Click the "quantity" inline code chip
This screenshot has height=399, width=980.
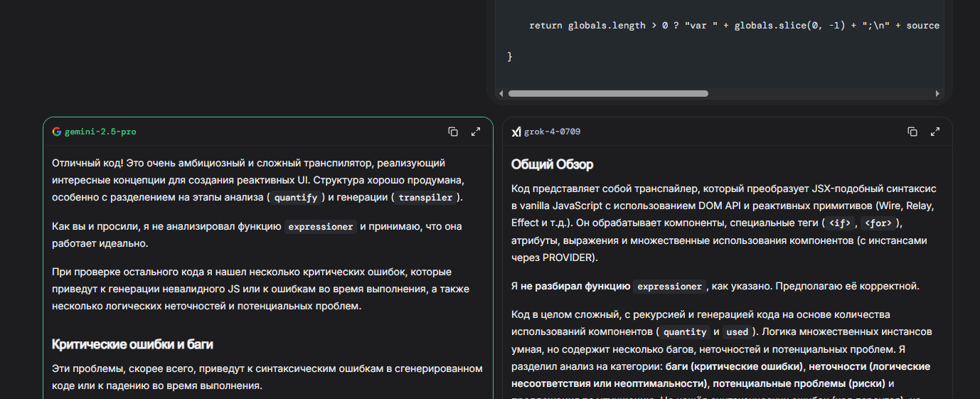pyautogui.click(x=685, y=332)
